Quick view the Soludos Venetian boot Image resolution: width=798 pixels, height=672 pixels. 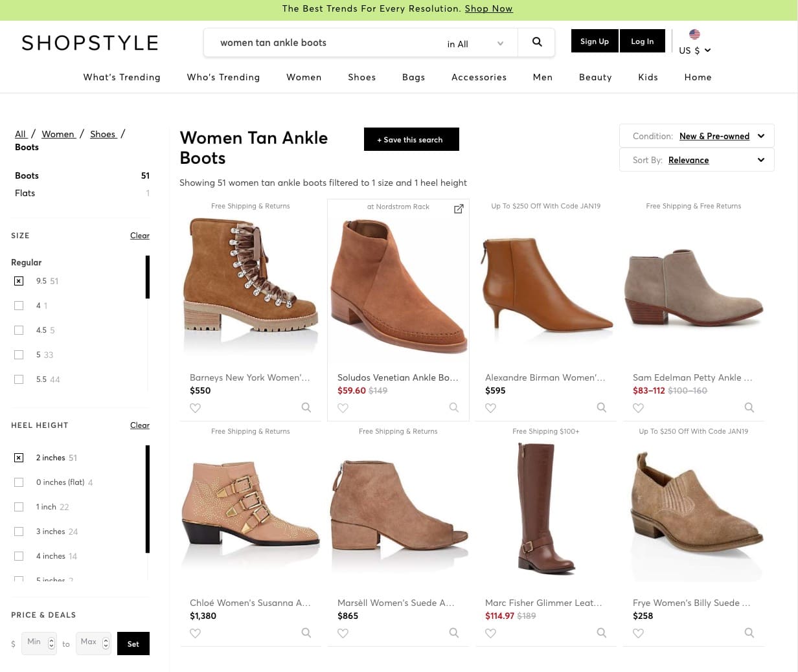point(454,407)
